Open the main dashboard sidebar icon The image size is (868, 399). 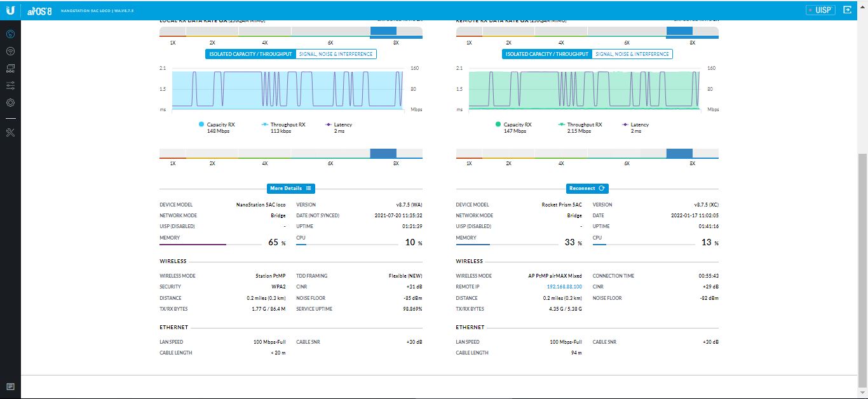click(10, 34)
